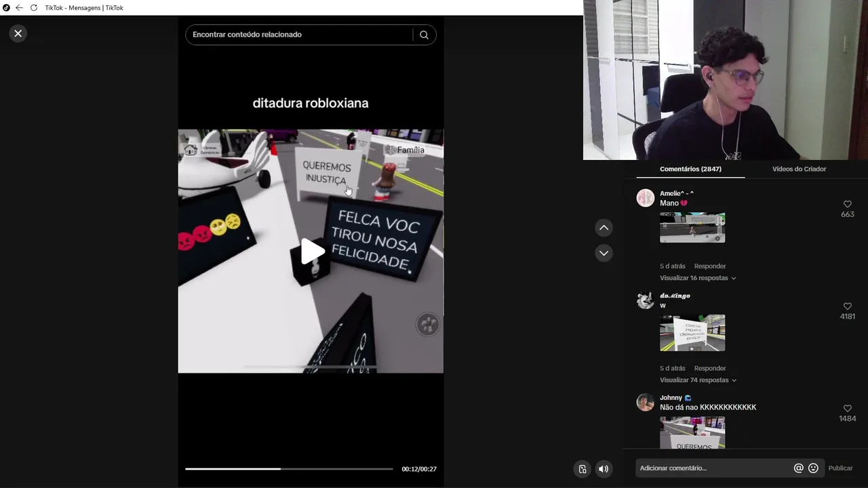
Task: Close the TikTok video viewer
Action: [18, 33]
